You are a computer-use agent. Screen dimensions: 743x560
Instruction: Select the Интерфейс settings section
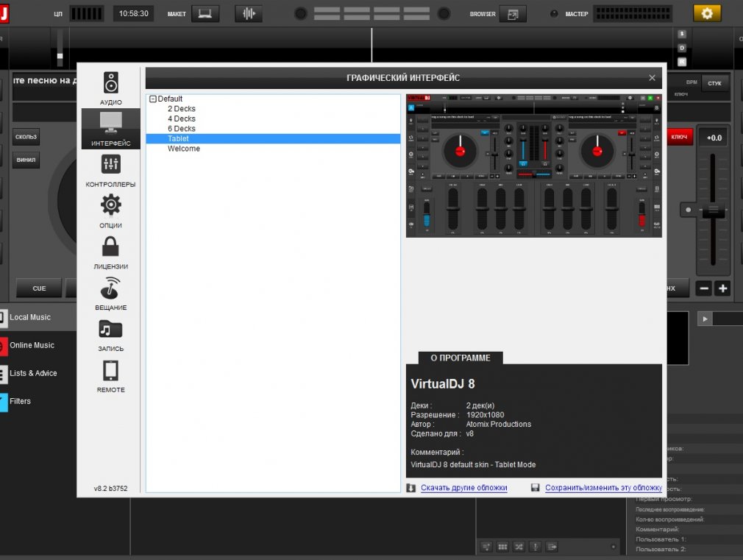[x=111, y=129]
